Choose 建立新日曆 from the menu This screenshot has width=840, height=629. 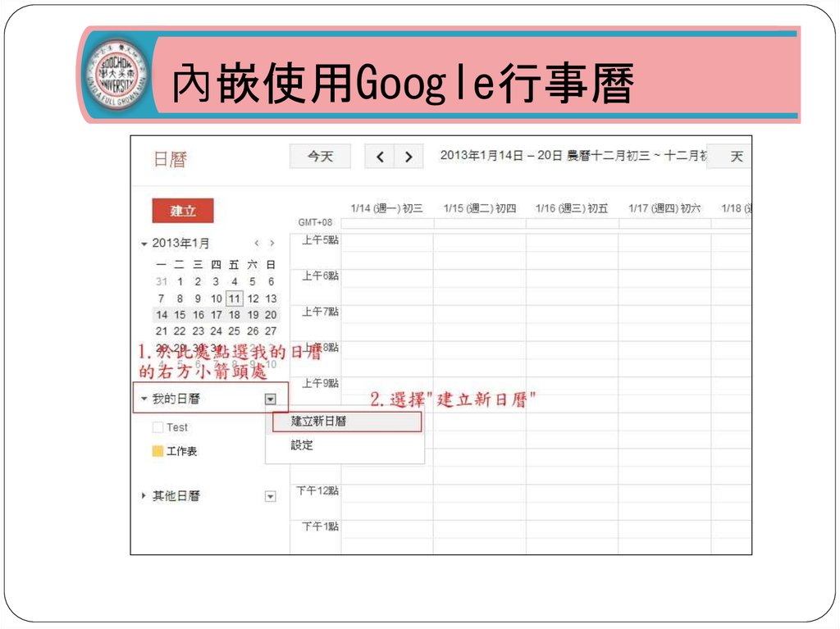(x=347, y=422)
